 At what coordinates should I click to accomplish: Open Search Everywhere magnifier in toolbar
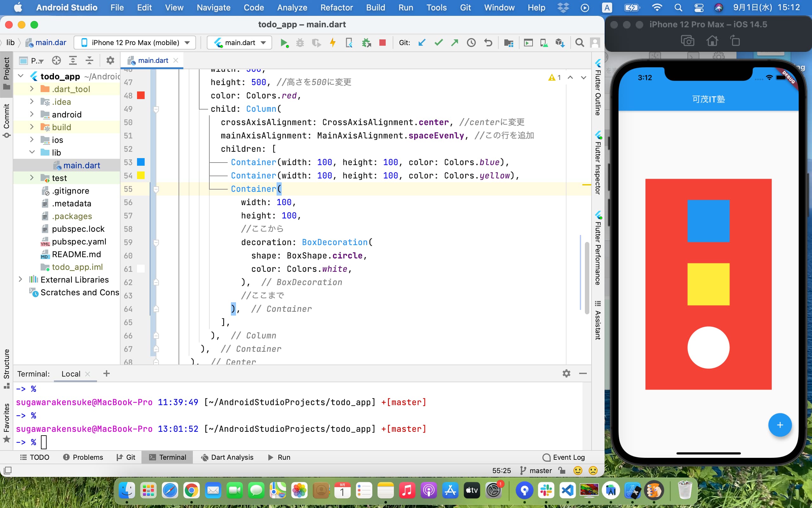click(580, 43)
